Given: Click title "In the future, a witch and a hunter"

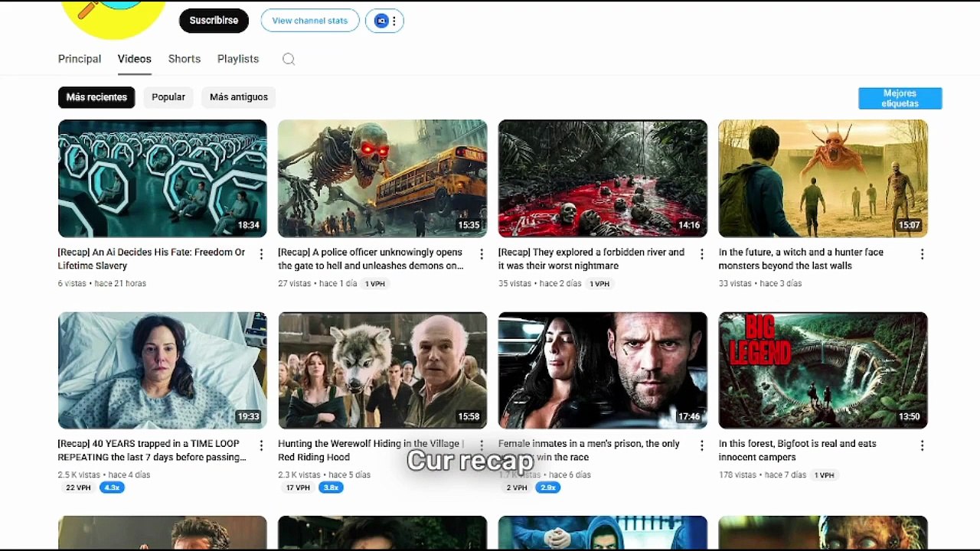Looking at the screenshot, I should point(801,259).
